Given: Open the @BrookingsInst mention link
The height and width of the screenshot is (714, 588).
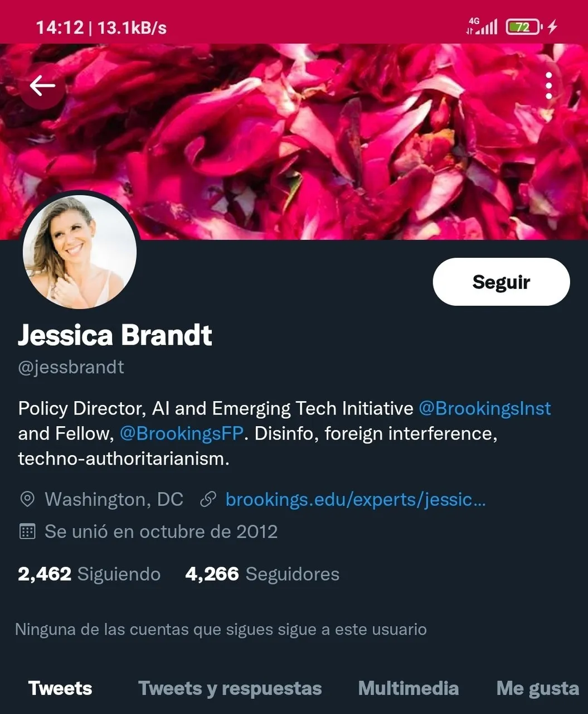Looking at the screenshot, I should pyautogui.click(x=485, y=408).
